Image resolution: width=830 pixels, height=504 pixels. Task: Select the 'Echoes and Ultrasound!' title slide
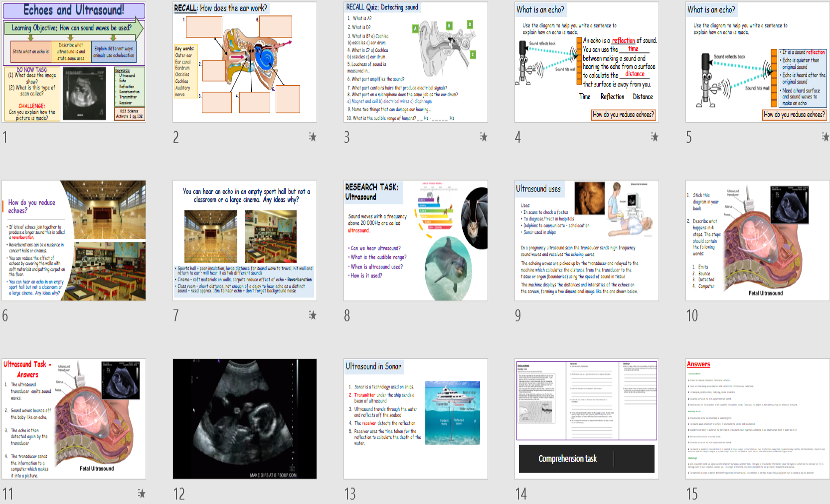(x=73, y=64)
